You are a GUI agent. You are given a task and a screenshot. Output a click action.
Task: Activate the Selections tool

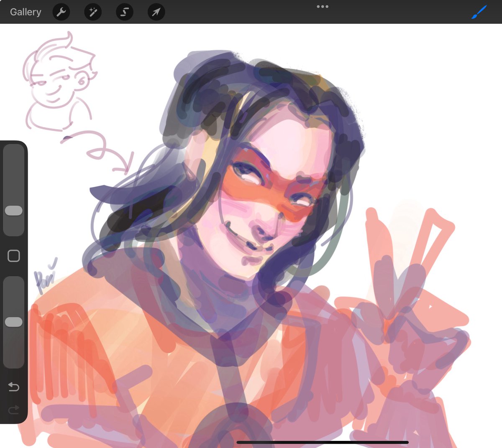124,12
